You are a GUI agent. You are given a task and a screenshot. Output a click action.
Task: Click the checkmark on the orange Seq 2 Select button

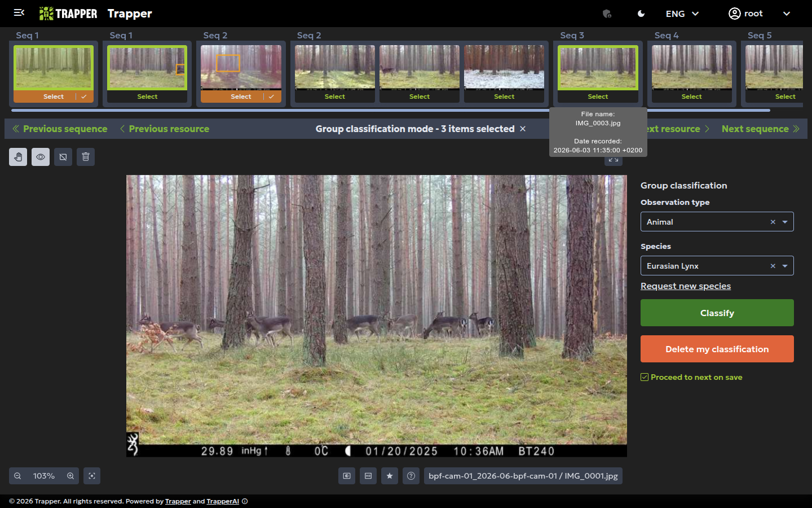(271, 97)
